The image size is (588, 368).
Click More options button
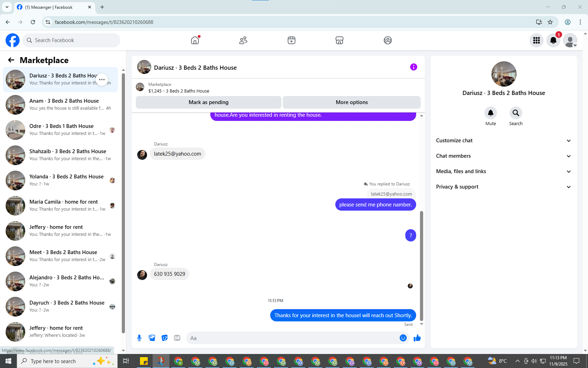point(352,102)
